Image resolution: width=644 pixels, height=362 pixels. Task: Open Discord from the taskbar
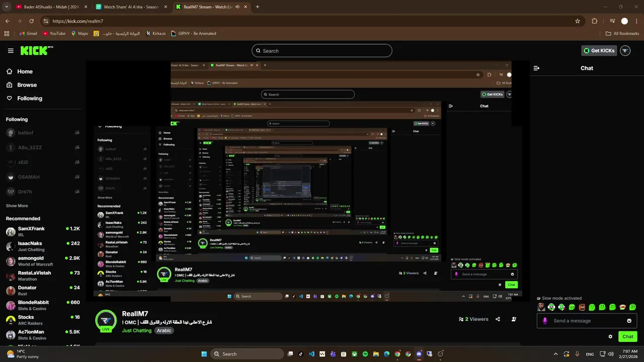pos(419,354)
